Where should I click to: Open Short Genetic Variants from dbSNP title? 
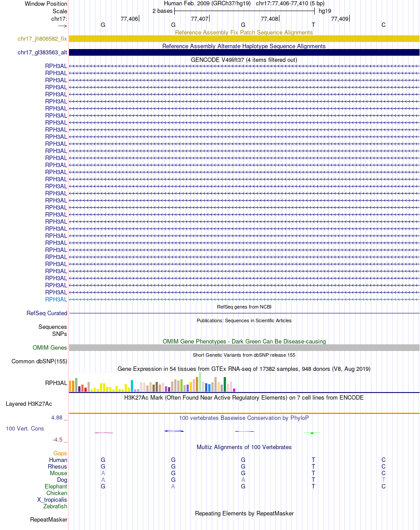tap(244, 355)
